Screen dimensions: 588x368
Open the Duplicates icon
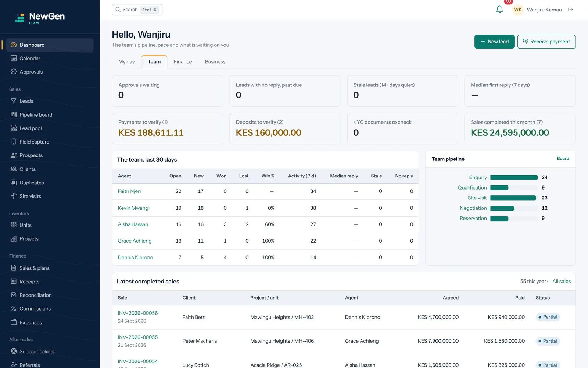click(14, 183)
